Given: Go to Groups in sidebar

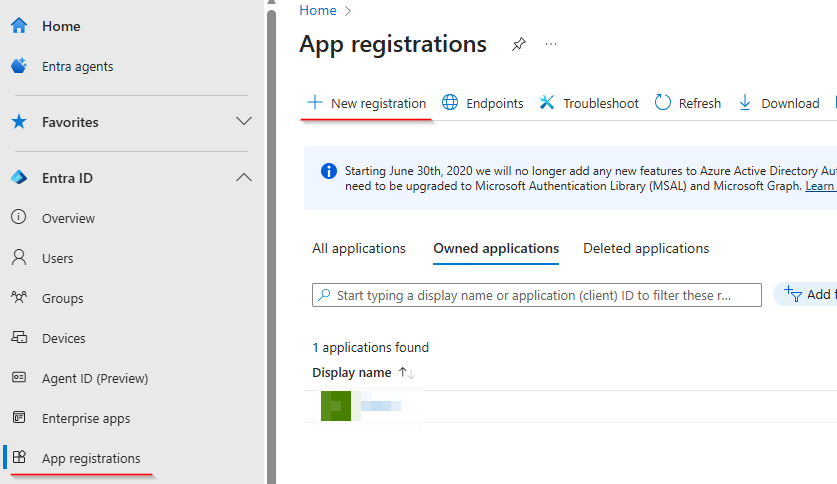Looking at the screenshot, I should click(62, 298).
